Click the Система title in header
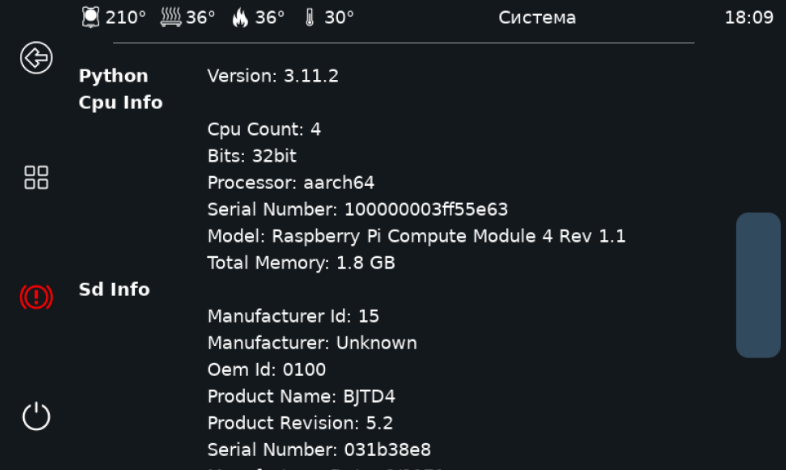Screen dimensions: 786x470 (x=537, y=18)
